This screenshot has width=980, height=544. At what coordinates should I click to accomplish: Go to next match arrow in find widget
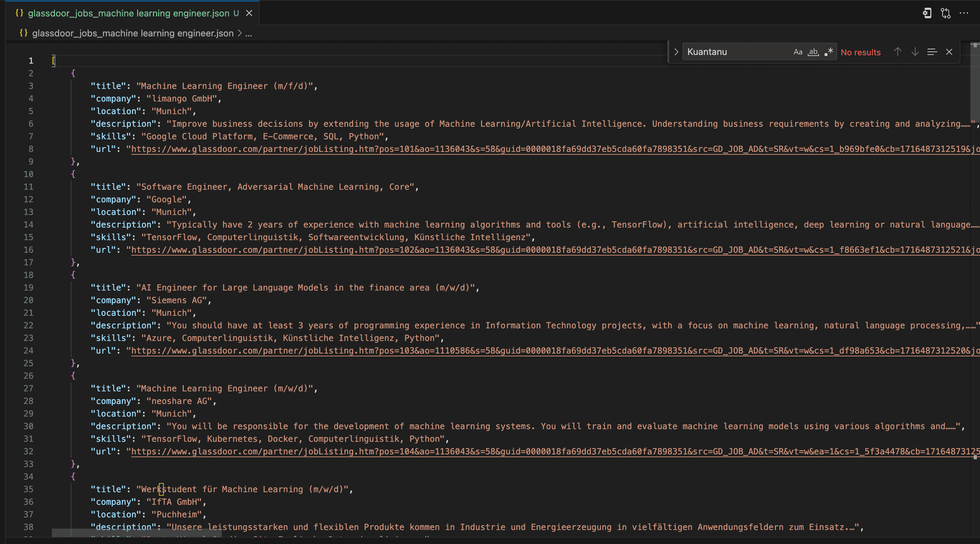[915, 52]
